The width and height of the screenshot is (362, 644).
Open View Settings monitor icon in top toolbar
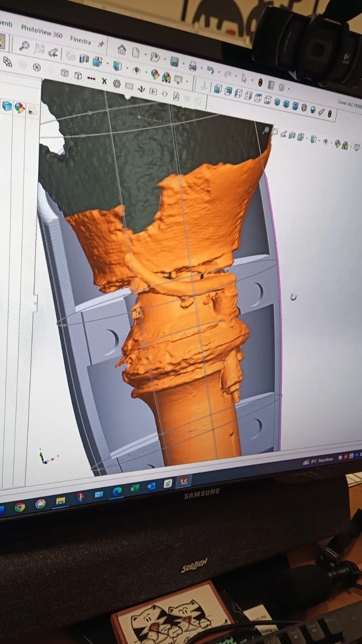pos(178,79)
